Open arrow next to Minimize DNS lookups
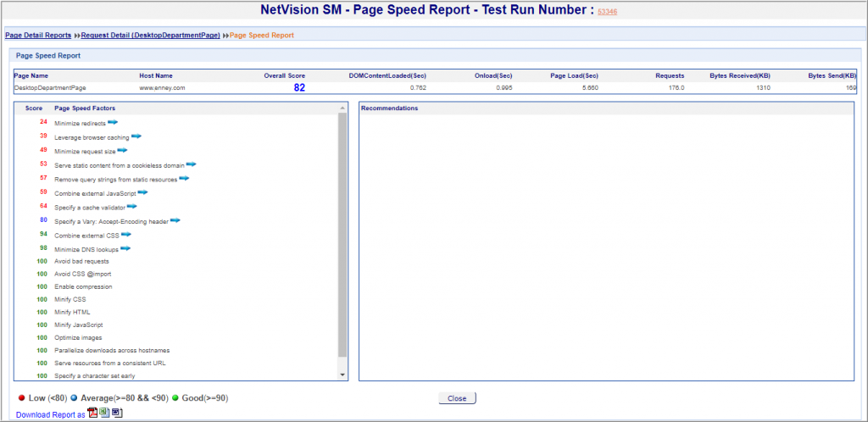The image size is (868, 422). [x=125, y=248]
